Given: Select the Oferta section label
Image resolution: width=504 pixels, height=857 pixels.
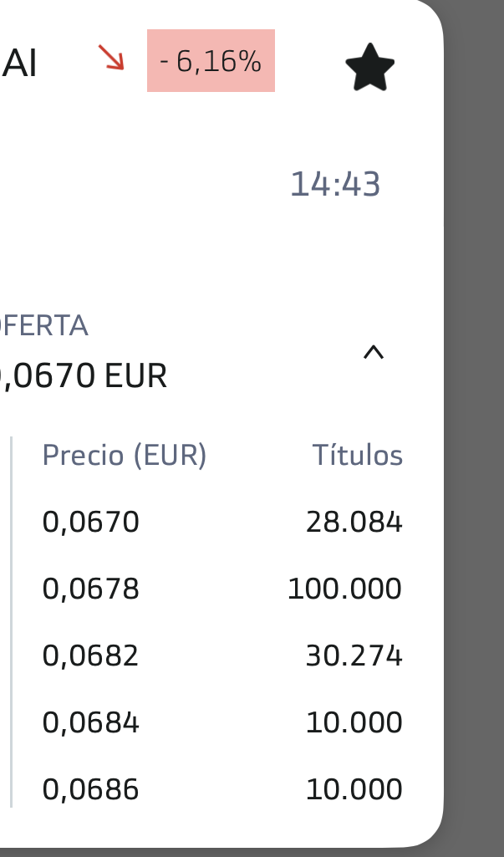Looking at the screenshot, I should [x=45, y=325].
